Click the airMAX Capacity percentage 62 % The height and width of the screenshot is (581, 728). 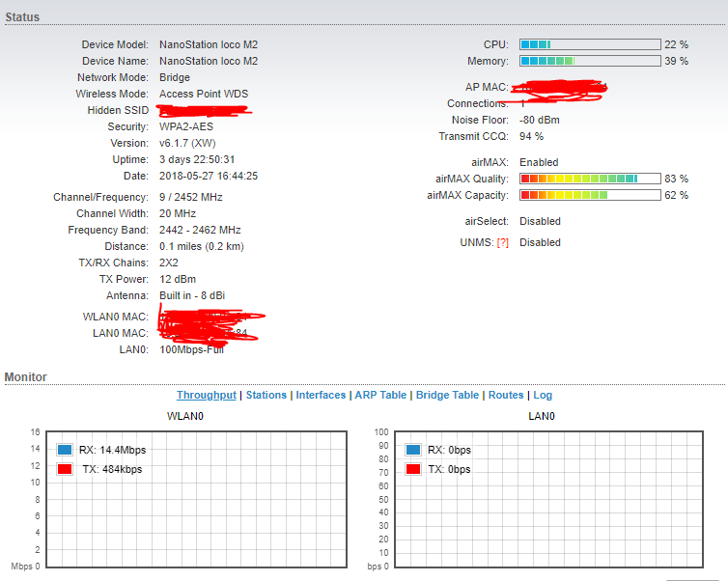pos(677,195)
